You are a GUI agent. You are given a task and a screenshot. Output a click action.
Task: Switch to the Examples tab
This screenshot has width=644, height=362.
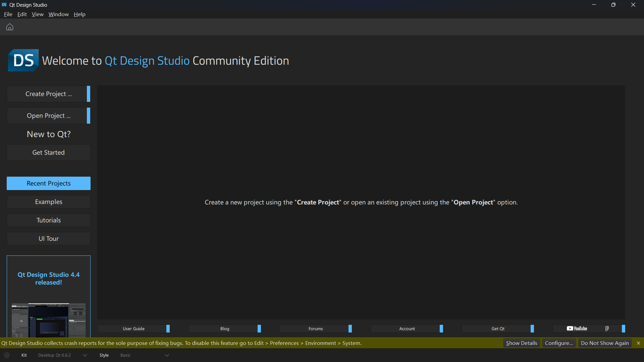pyautogui.click(x=49, y=202)
